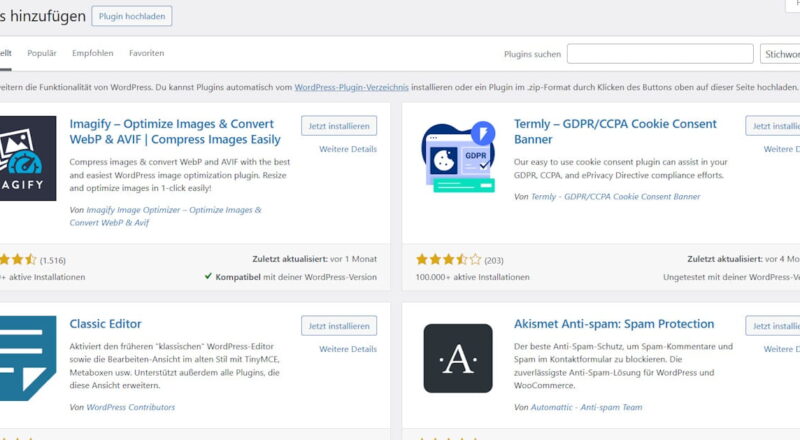Open the WordPress-Plugin-Verzeichnis link
The height and width of the screenshot is (440, 800).
352,87
